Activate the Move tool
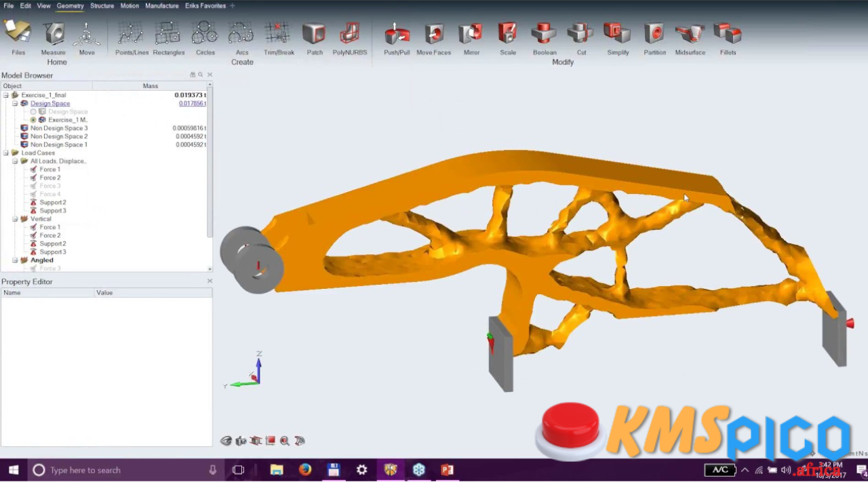The height and width of the screenshot is (495, 868). click(87, 38)
